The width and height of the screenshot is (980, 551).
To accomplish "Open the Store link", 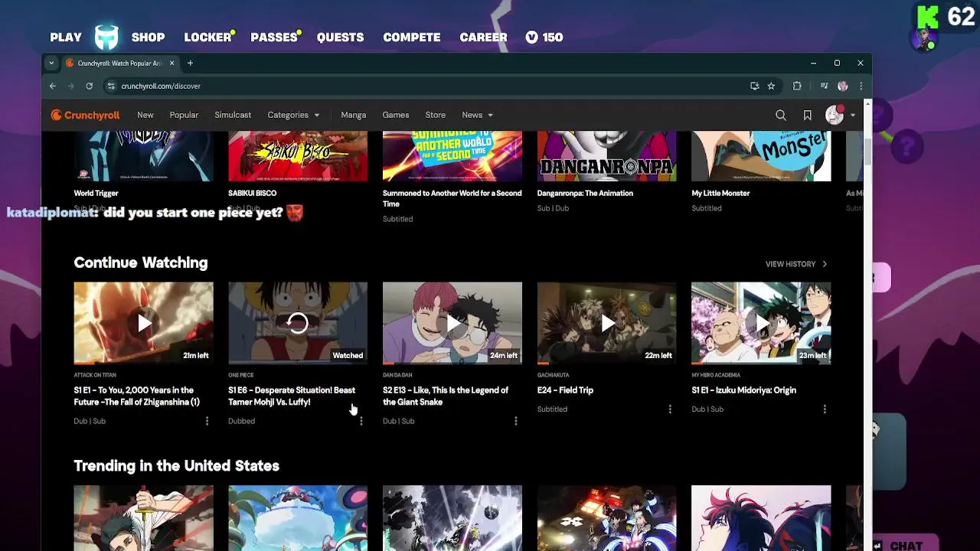I will point(435,115).
